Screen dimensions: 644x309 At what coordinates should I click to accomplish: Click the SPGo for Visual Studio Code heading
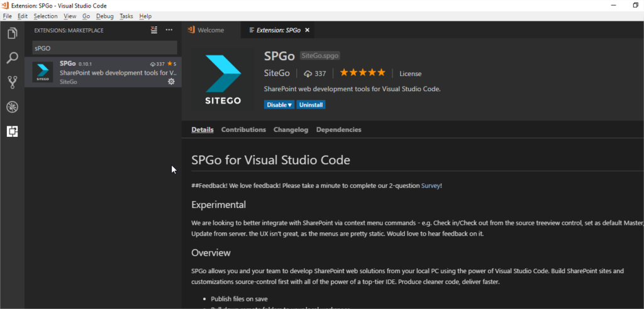point(270,160)
